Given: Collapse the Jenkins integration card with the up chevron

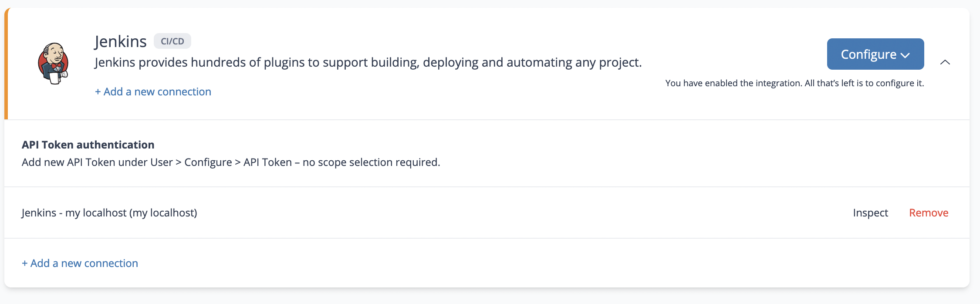Looking at the screenshot, I should 945,62.
